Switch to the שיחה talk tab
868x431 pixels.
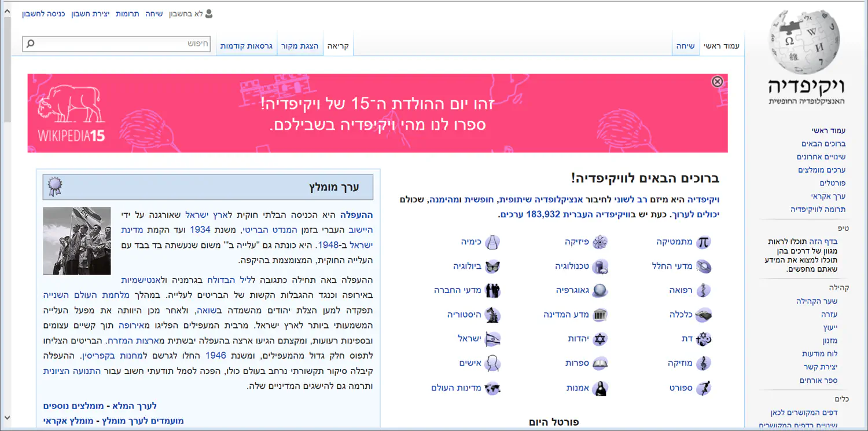(x=685, y=46)
